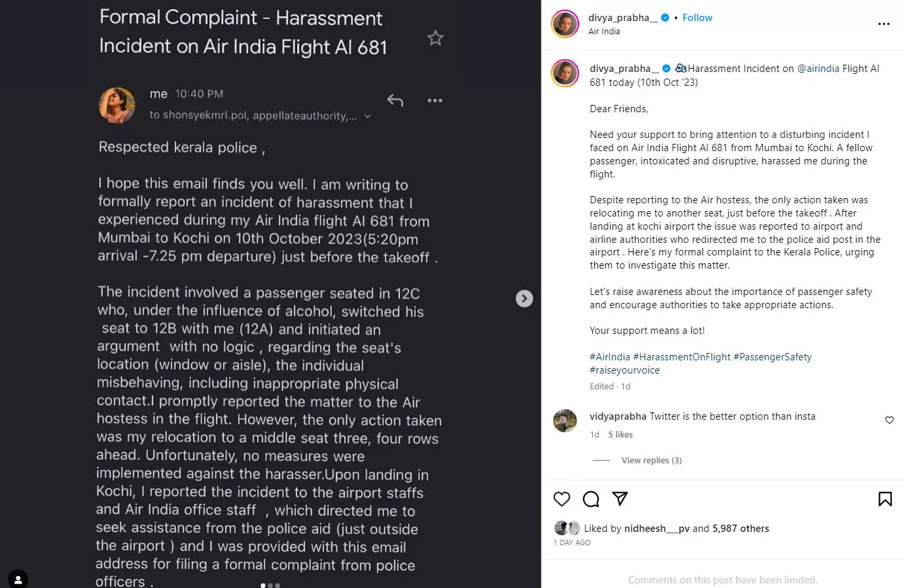Open #HarassmentOnFlight hashtag
This screenshot has height=588, width=903.
coord(681,357)
